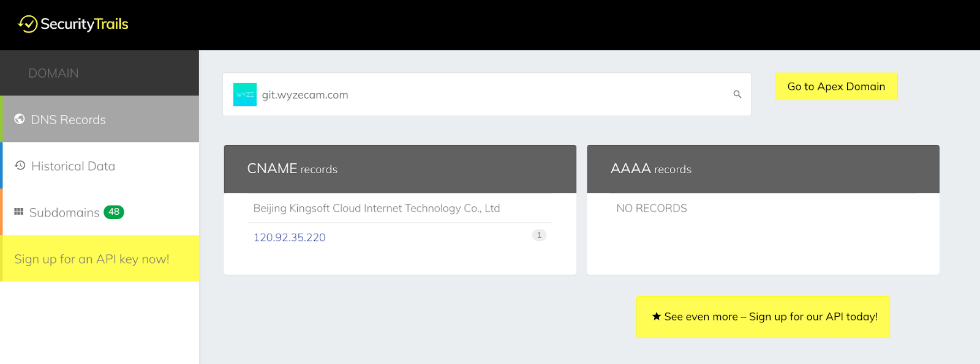
Task: Click the star icon in signup banner
Action: click(657, 316)
